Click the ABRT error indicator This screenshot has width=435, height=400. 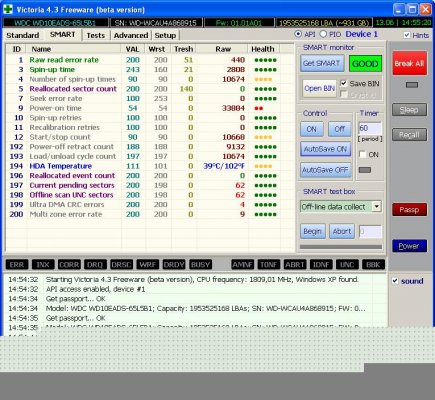point(295,265)
